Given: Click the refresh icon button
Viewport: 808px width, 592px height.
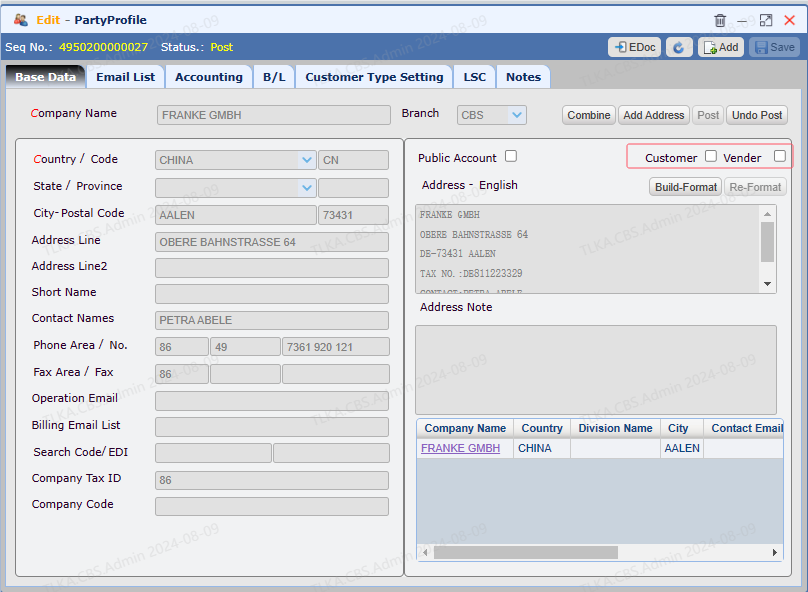Looking at the screenshot, I should [x=679, y=47].
